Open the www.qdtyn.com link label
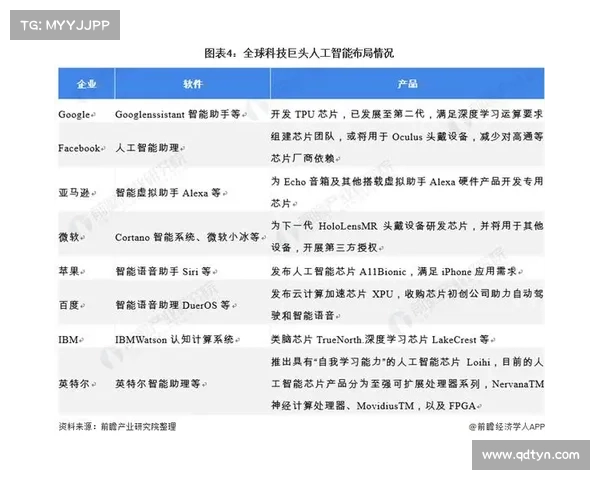The width and height of the screenshot is (600, 480). [531, 455]
